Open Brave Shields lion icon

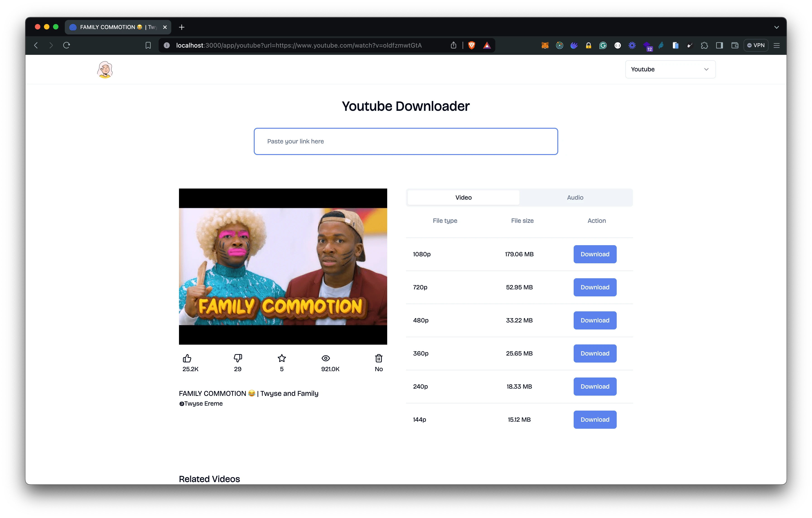[471, 45]
